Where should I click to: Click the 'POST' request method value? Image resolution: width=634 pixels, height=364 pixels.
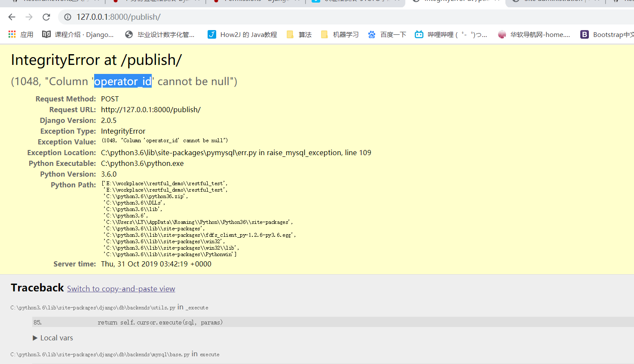[110, 99]
